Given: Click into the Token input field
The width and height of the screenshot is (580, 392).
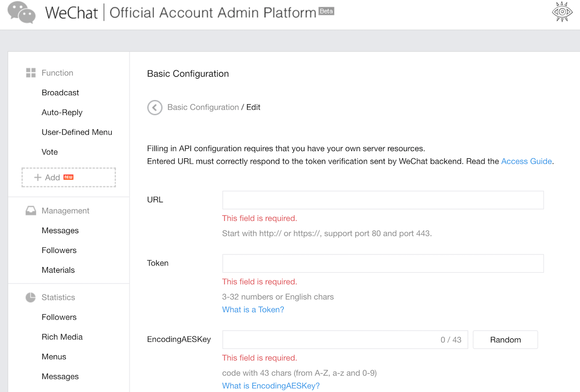Looking at the screenshot, I should [383, 264].
